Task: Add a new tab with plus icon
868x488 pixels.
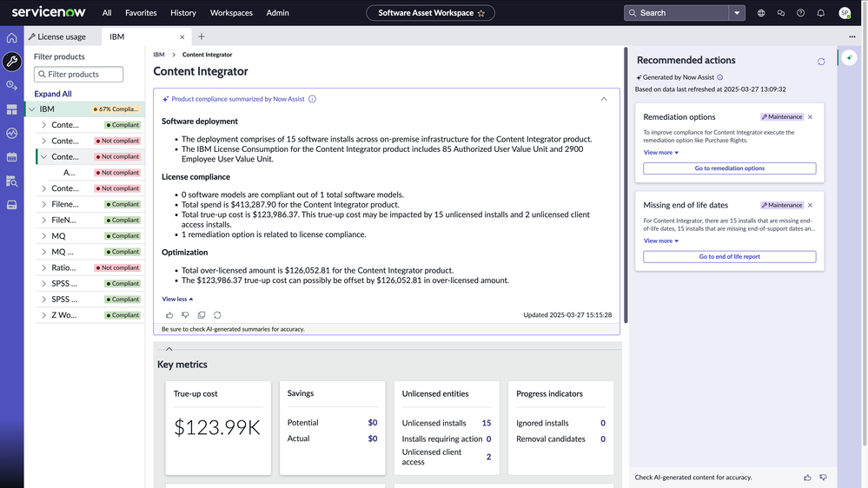Action: click(x=202, y=36)
